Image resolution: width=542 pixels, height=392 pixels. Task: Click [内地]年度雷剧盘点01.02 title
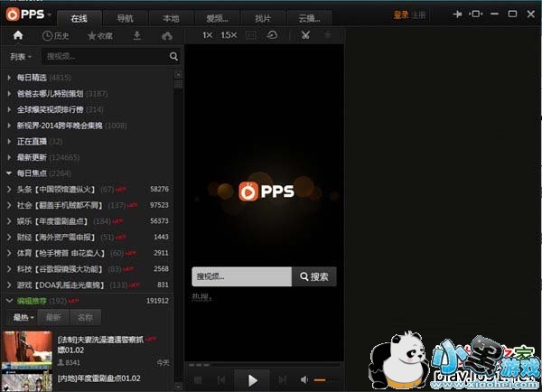(98, 378)
